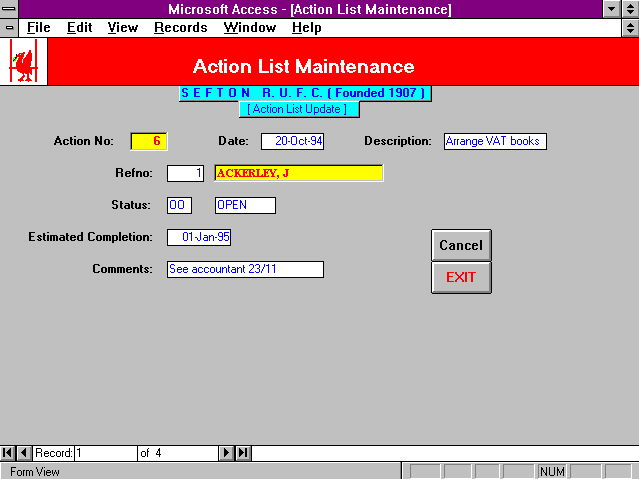Open the Window menu

[250, 28]
